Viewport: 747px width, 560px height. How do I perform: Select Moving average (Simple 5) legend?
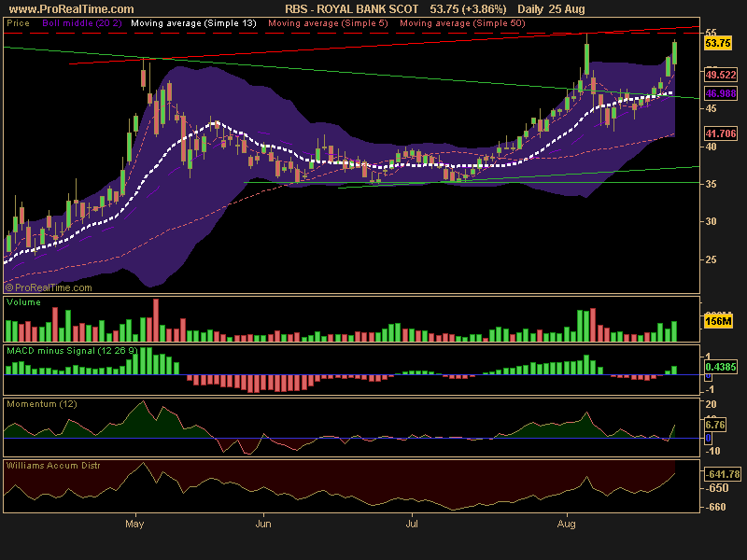[x=329, y=22]
